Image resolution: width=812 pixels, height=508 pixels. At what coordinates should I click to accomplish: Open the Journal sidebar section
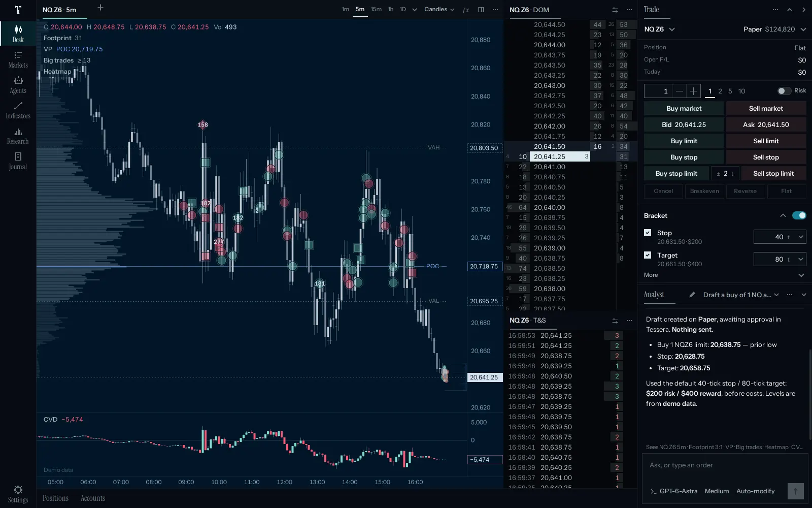pyautogui.click(x=18, y=161)
